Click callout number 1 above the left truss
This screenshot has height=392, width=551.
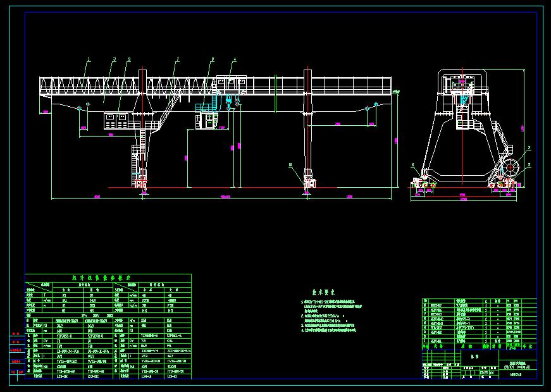(x=89, y=59)
